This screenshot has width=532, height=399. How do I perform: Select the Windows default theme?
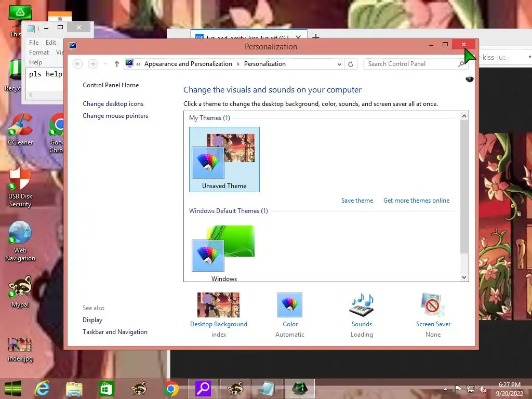224,253
